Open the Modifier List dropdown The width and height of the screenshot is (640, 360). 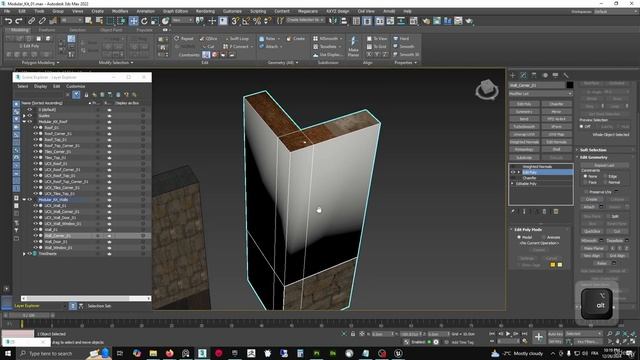pos(541,94)
